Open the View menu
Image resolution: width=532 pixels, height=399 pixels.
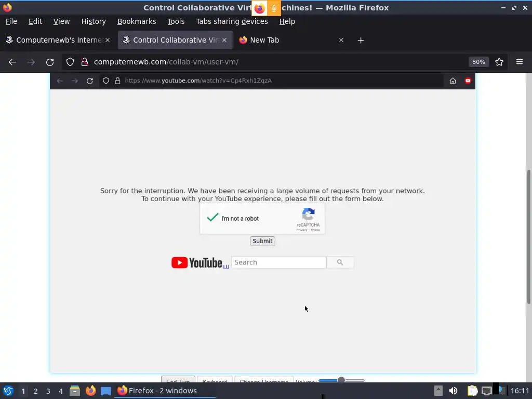pos(61,21)
